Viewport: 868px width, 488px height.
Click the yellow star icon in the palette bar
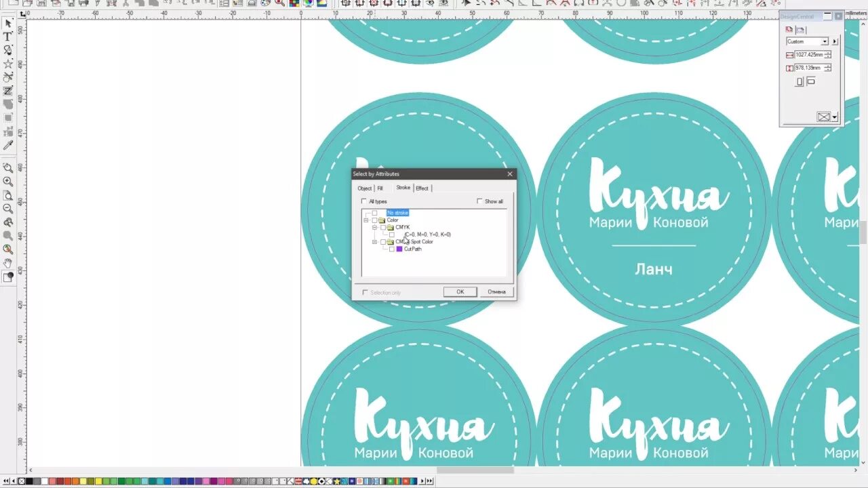[337, 481]
